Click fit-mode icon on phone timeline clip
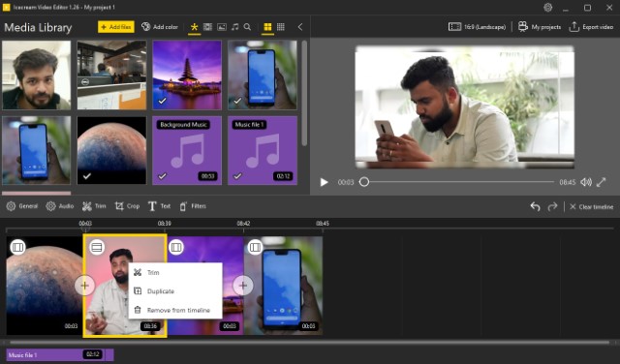The height and width of the screenshot is (364, 620). (255, 248)
